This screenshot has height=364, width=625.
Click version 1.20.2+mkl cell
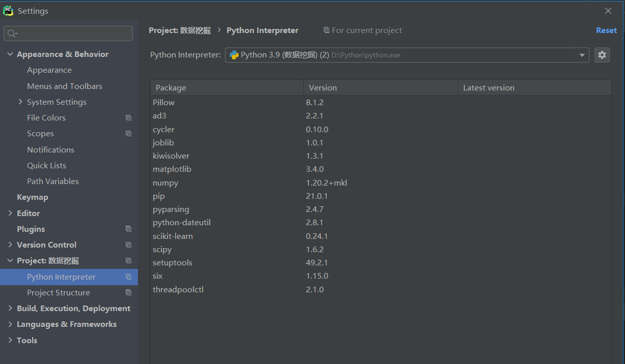(x=326, y=183)
